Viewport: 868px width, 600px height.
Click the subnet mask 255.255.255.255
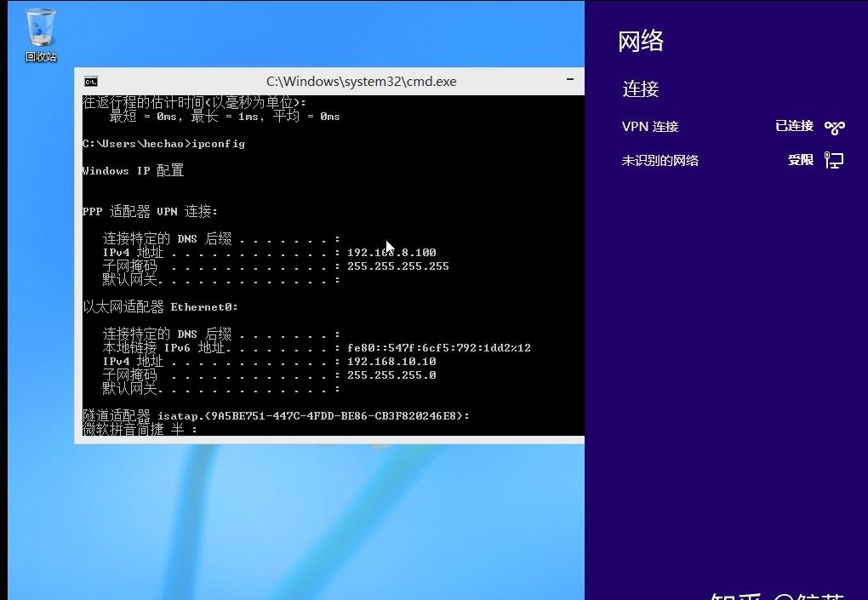coord(398,266)
